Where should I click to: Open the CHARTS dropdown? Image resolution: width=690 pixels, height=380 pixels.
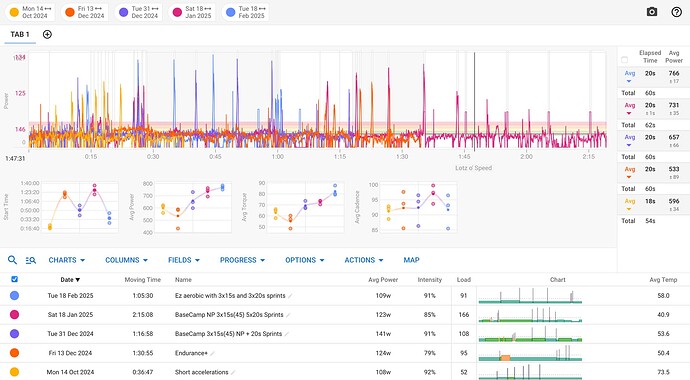pos(66,260)
